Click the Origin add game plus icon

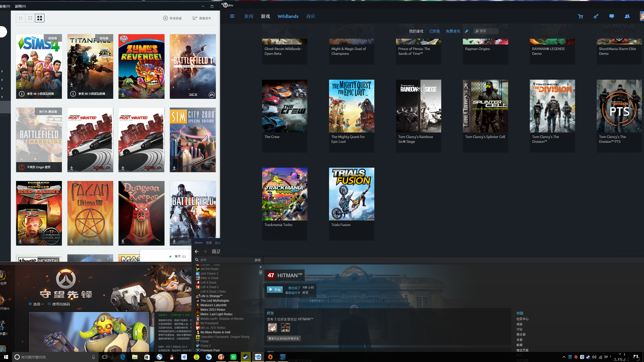(x=166, y=18)
